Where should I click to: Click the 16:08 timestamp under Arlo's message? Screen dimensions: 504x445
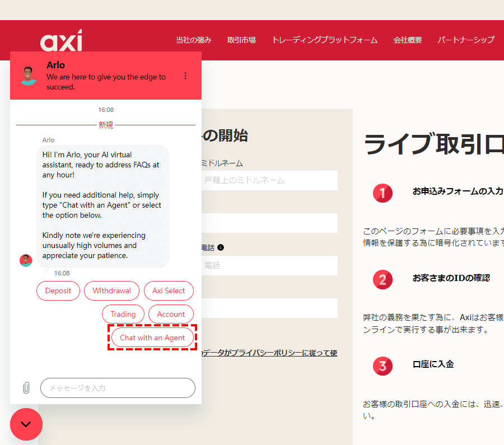click(x=62, y=273)
